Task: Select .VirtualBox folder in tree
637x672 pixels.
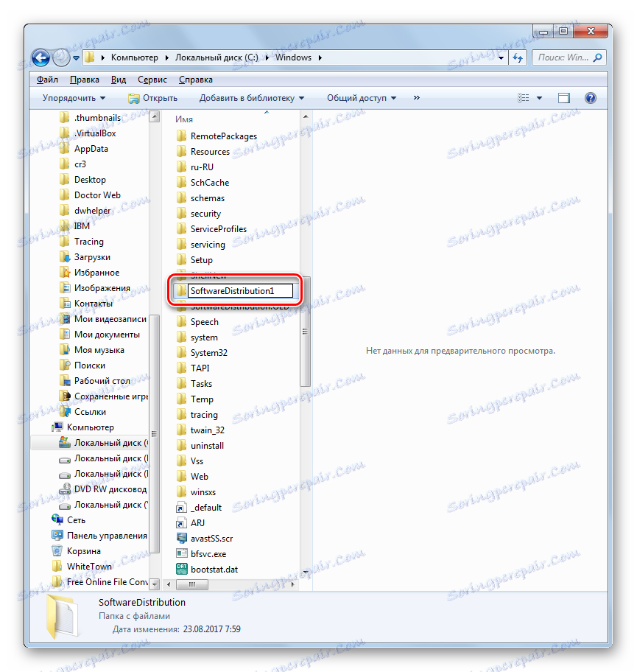Action: (95, 133)
